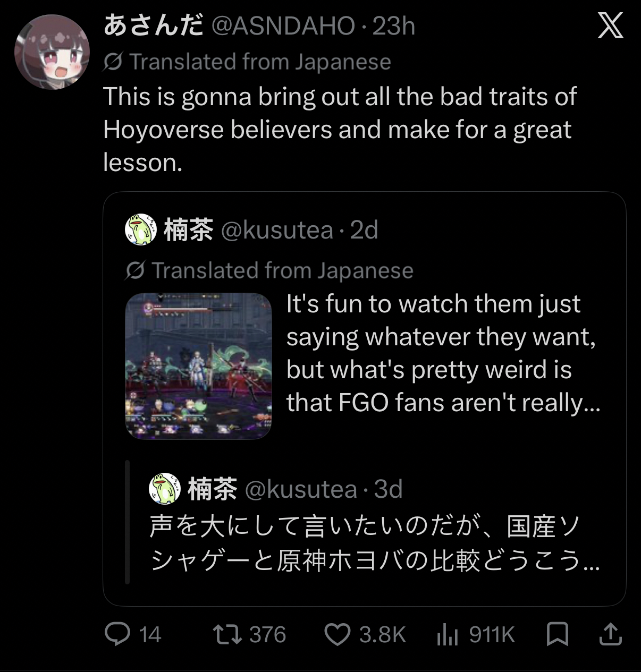Open the @ASNDAHO handle link
641x672 pixels.
point(283,26)
